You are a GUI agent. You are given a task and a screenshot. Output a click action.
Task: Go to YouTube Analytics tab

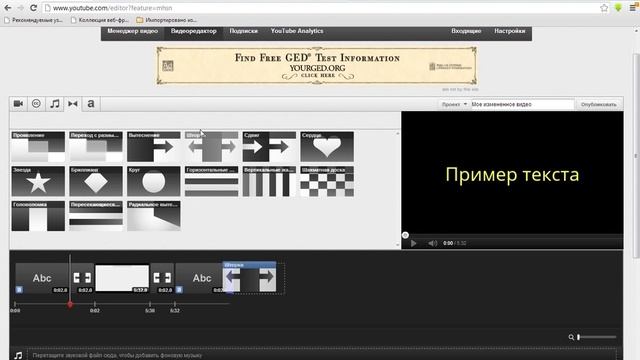click(297, 31)
